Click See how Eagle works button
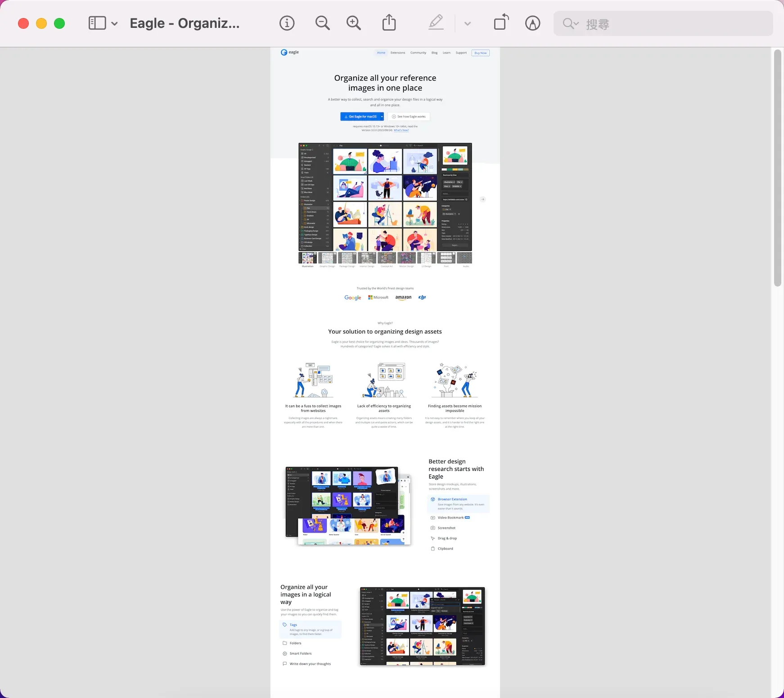 click(409, 116)
